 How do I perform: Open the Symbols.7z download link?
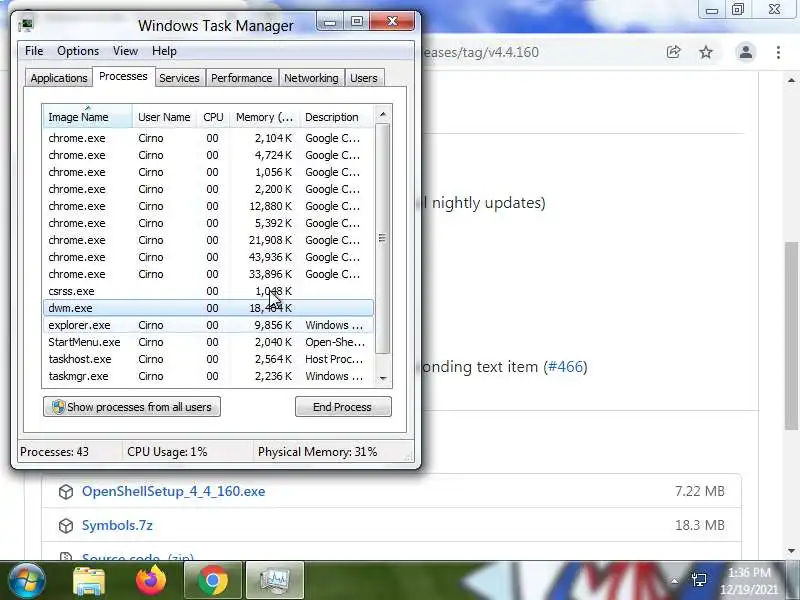point(117,526)
